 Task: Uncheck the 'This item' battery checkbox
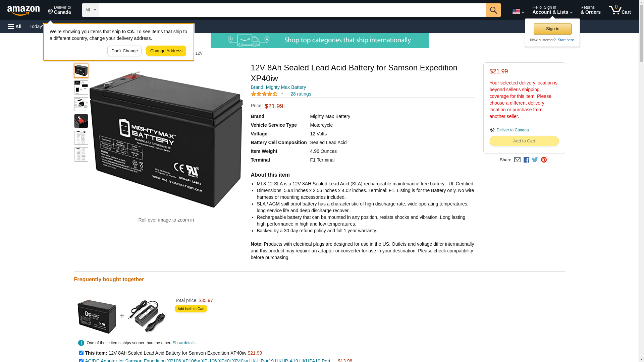pos(81,353)
